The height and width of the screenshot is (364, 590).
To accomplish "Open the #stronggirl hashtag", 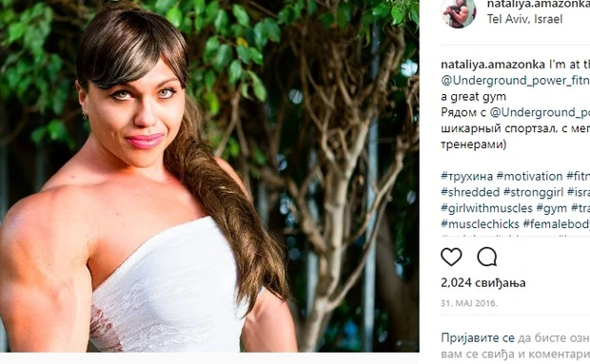I will pyautogui.click(x=533, y=192).
